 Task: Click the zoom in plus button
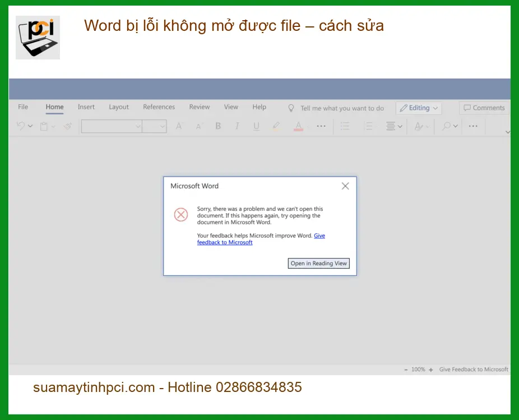pyautogui.click(x=430, y=370)
